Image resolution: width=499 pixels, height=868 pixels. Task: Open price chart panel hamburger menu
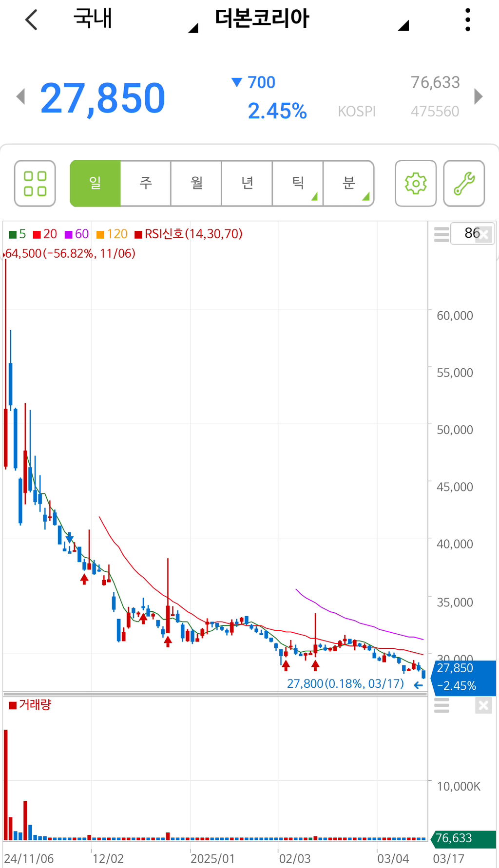(441, 234)
